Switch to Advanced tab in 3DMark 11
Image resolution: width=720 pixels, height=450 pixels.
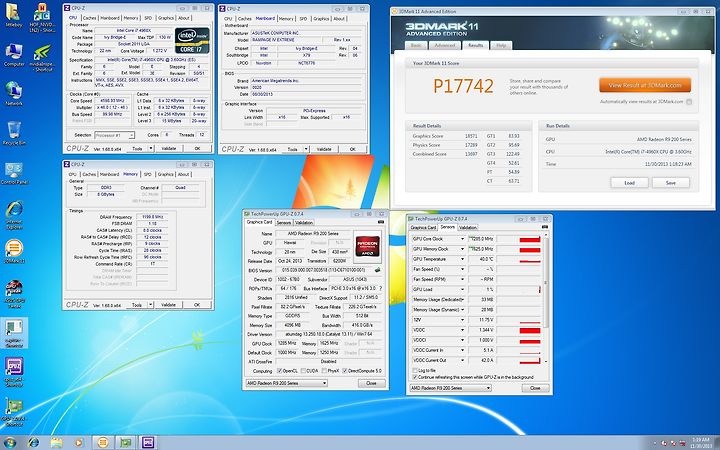(x=444, y=45)
